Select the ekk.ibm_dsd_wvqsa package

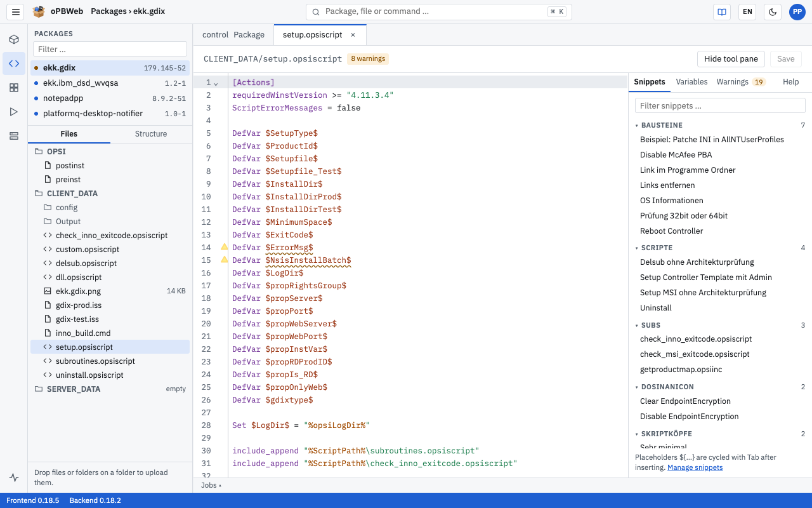pos(110,83)
